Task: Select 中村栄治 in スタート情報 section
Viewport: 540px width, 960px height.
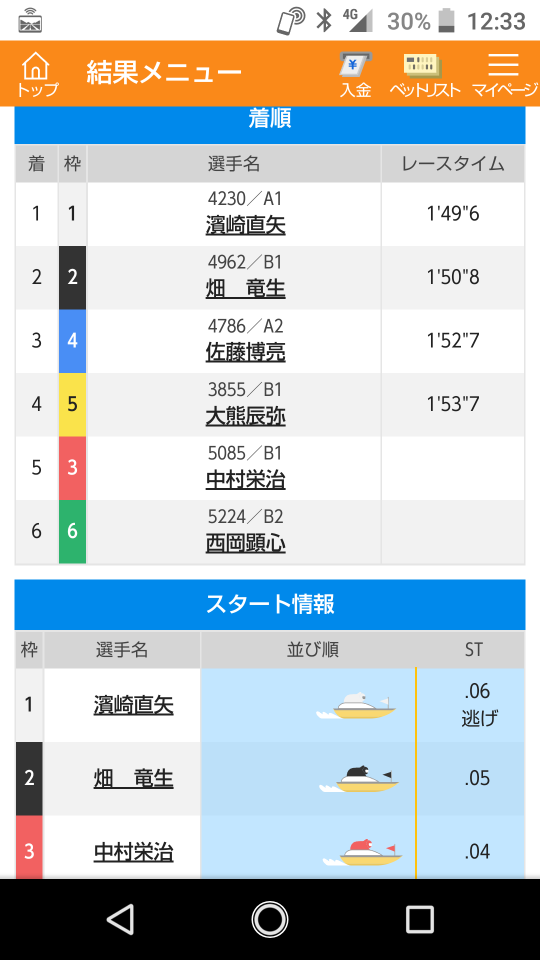Action: pyautogui.click(x=133, y=852)
